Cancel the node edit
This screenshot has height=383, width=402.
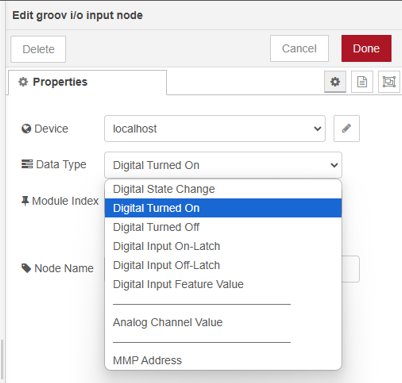(299, 49)
